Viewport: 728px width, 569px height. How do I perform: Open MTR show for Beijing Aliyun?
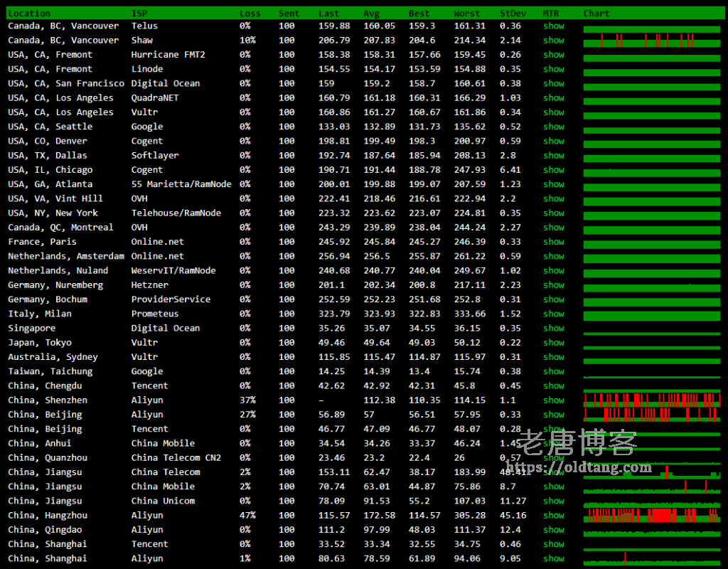[x=553, y=415]
